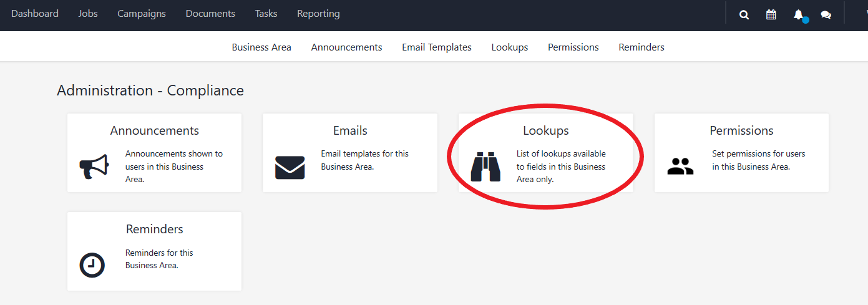This screenshot has width=868, height=305.
Task: Select Business Area in the sub-navigation
Action: click(261, 47)
